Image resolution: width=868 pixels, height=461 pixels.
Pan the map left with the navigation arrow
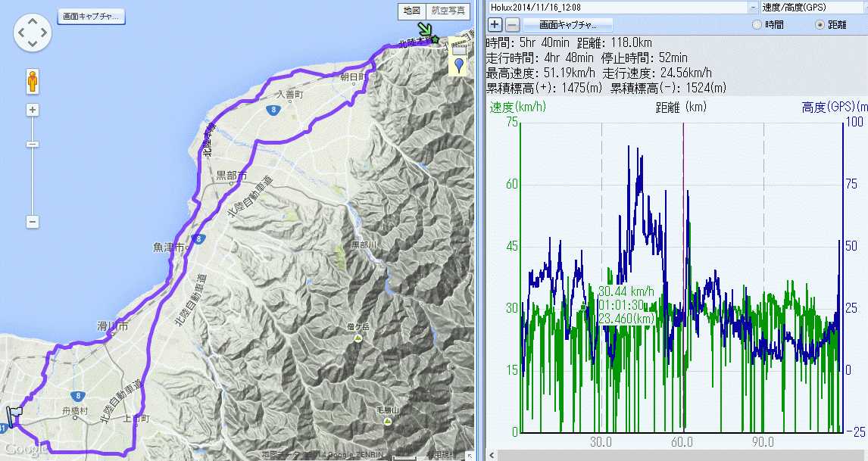click(x=21, y=33)
